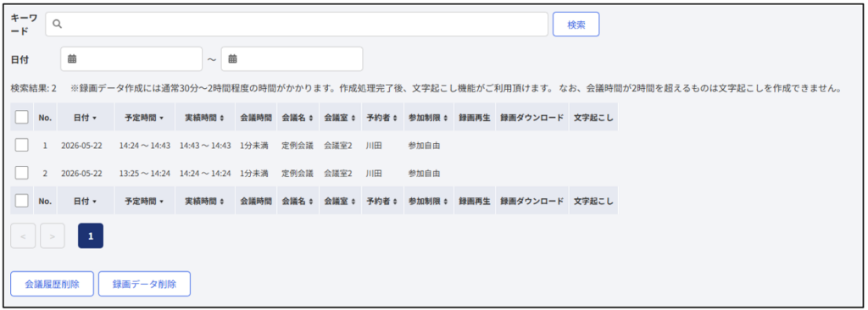Sort by 参加制限 in the top header
Viewport: 868px width, 310px height.
[428, 118]
